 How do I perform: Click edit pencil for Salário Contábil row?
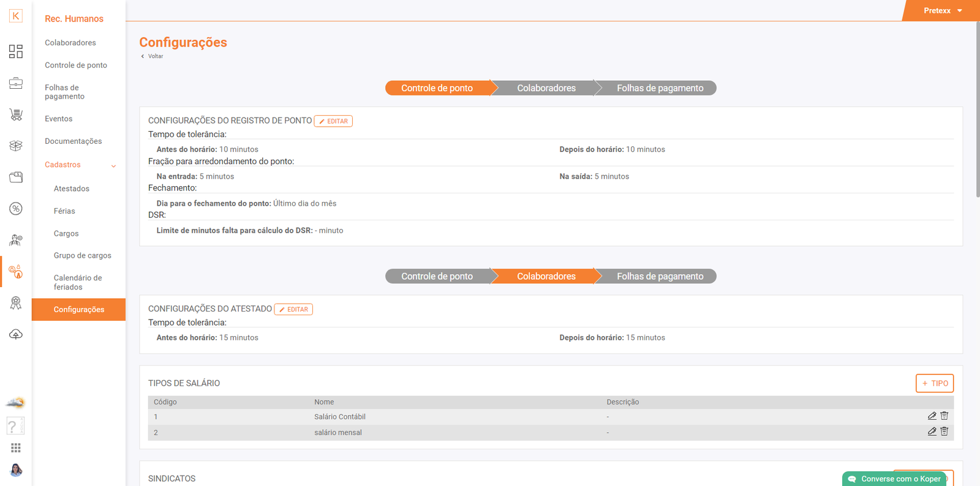(932, 416)
